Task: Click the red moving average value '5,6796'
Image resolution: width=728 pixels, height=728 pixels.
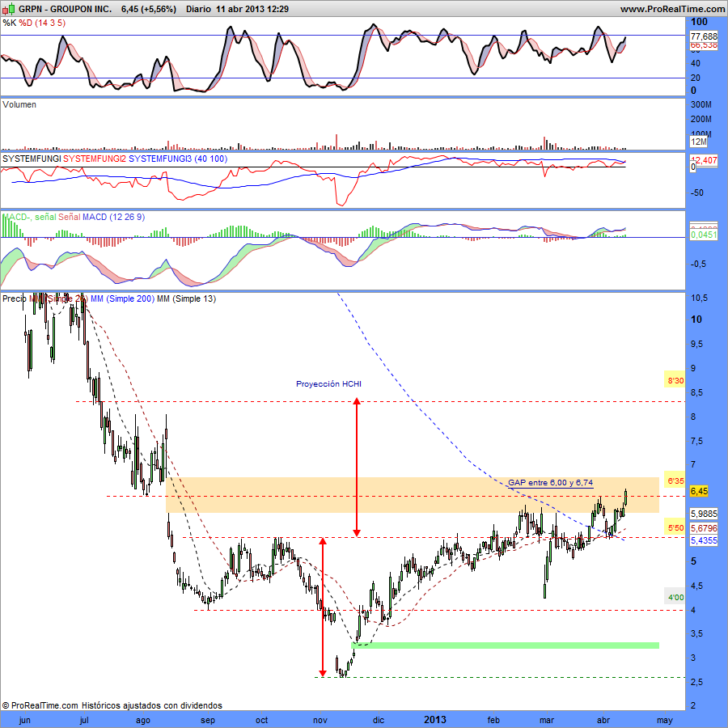Action: coord(704,528)
